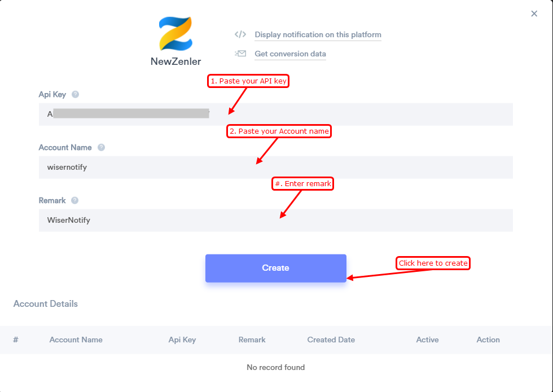
Task: Click the 'Account Details' heading
Action: [46, 304]
